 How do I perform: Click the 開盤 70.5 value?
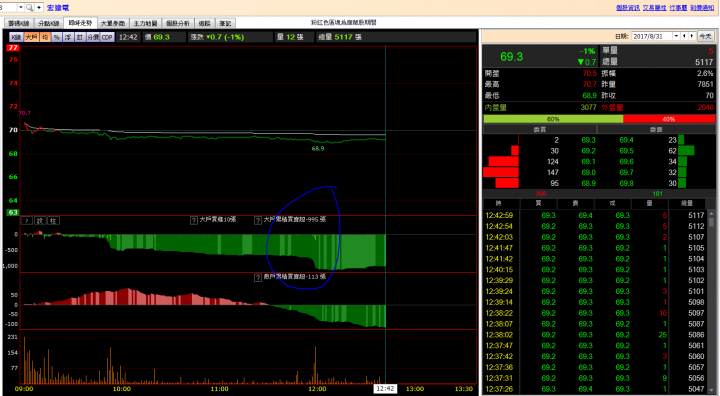[590, 73]
